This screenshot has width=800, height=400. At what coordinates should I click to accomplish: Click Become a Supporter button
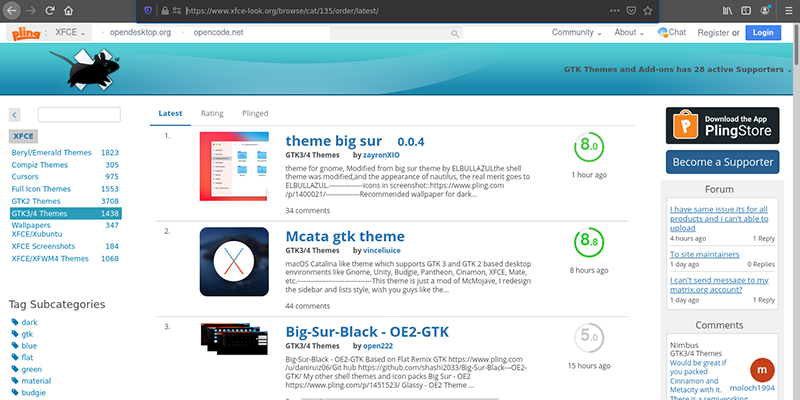[722, 162]
